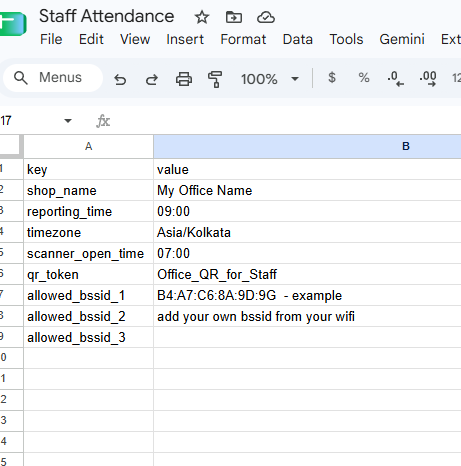
Task: Select the '07:00' cell
Action: (307, 253)
